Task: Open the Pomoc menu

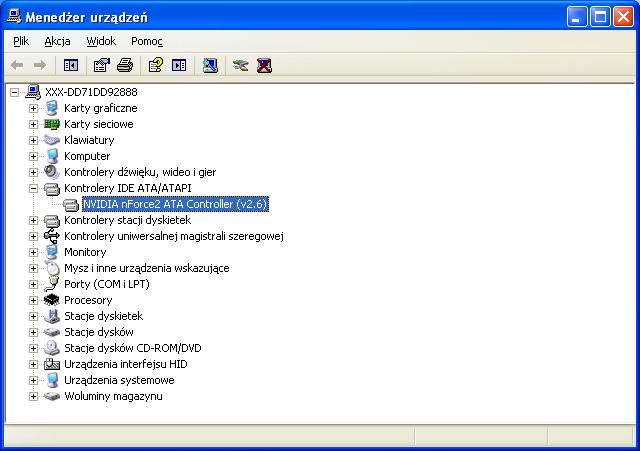Action: [147, 41]
